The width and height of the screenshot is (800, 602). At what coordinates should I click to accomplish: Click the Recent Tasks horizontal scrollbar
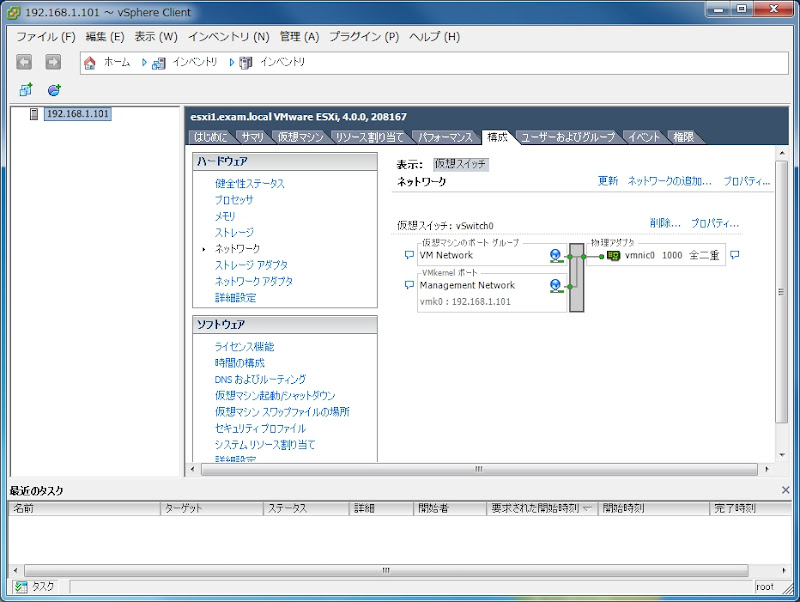[x=386, y=570]
